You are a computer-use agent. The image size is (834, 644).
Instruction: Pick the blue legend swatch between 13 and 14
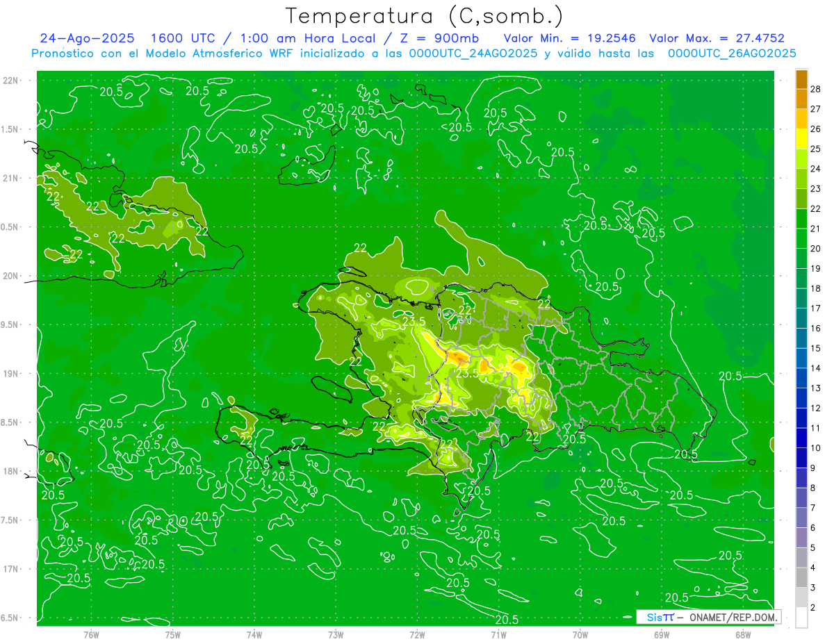[801, 379]
